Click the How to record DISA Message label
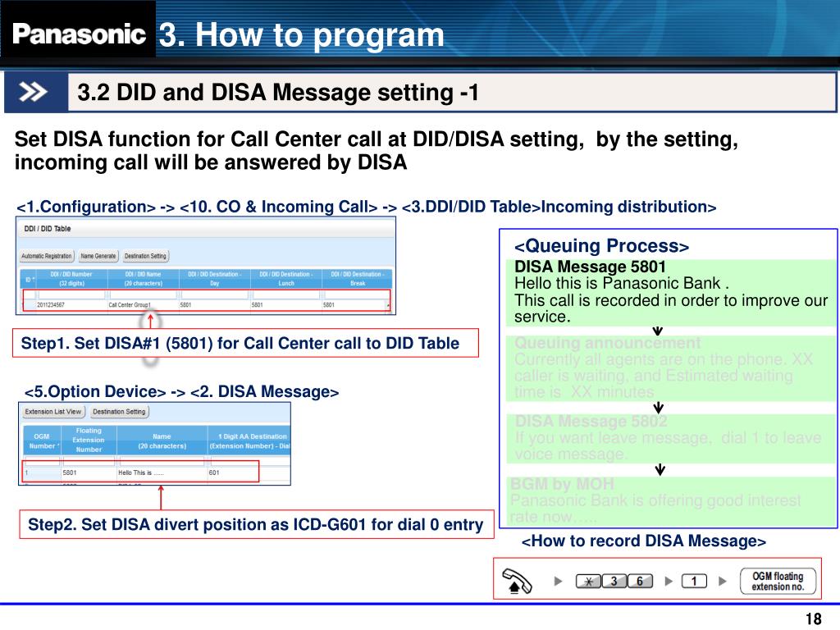This screenshot has width=840, height=630. 643,541
